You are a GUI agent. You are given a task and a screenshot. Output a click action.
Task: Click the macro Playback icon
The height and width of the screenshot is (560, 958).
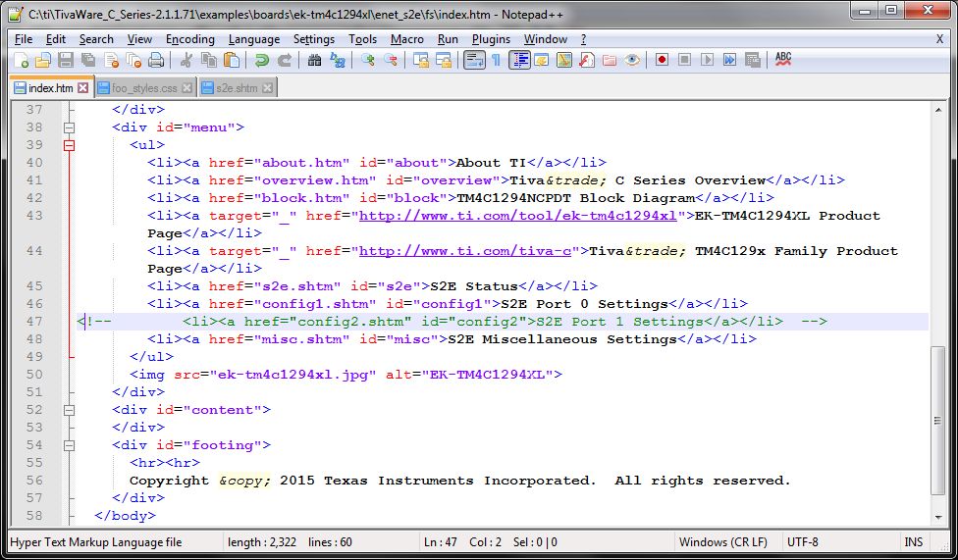[707, 60]
